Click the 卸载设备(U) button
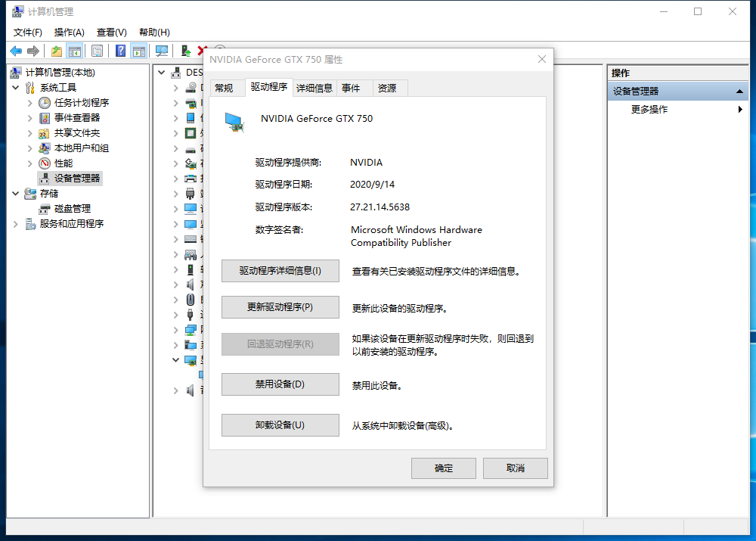This screenshot has height=541, width=756. pos(280,425)
